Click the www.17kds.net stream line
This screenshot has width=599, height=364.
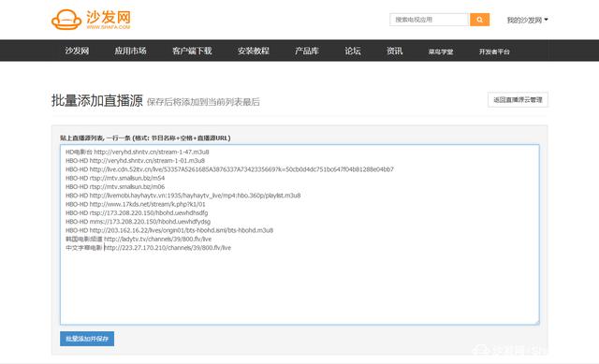click(x=135, y=204)
